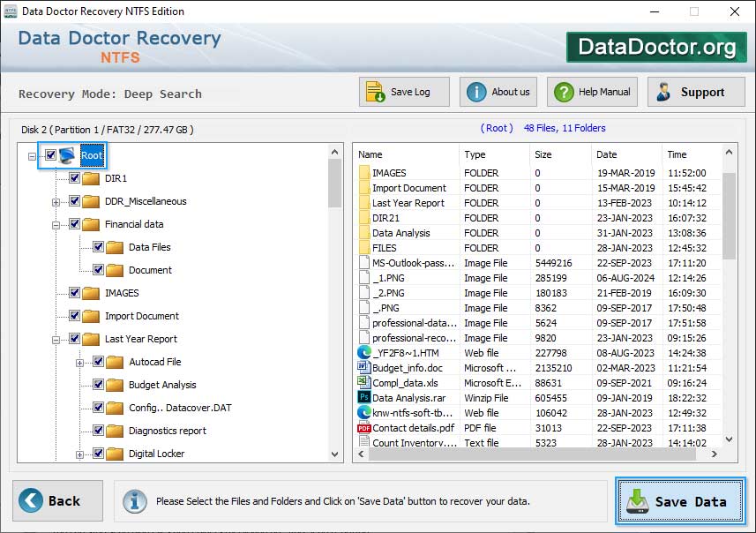This screenshot has height=533, width=756.
Task: Click the Word icon beside Budget_info.doc
Action: [363, 368]
